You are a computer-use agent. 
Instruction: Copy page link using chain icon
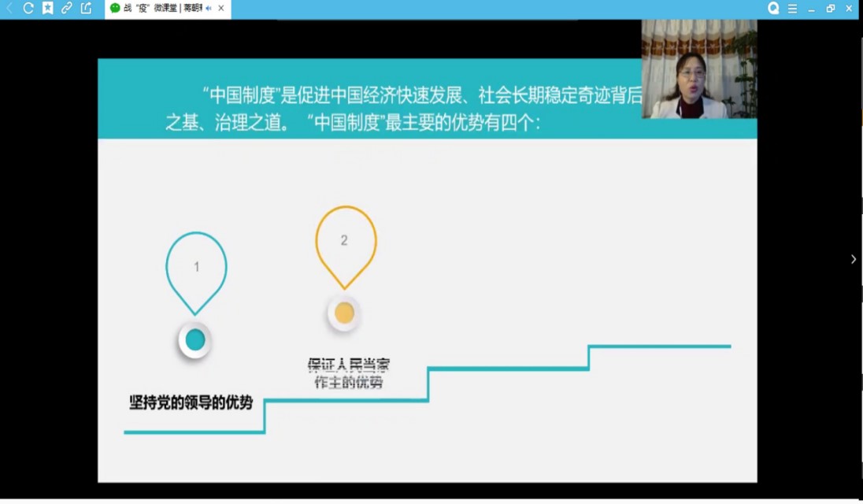click(x=67, y=9)
